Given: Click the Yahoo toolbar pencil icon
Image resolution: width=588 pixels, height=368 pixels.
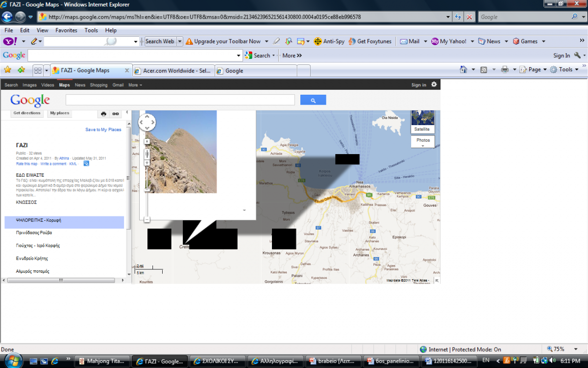Looking at the screenshot, I should [34, 41].
